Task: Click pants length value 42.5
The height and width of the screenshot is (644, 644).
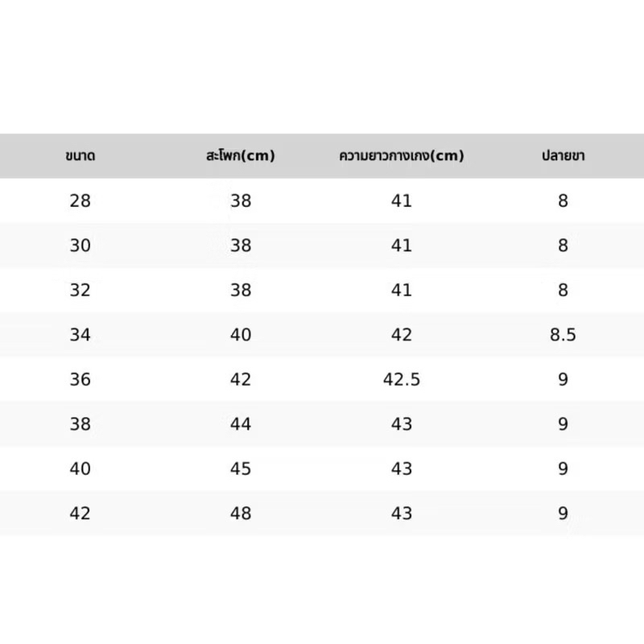Action: 402,379
